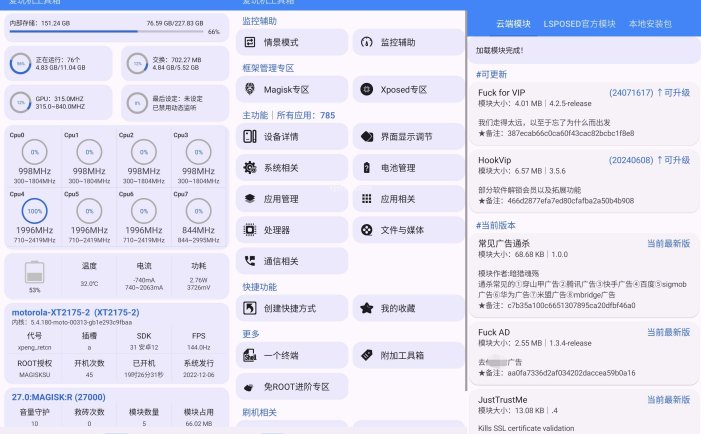701x434 pixels.
Task: Tap the swap usage circular gauge
Action: 137,63
